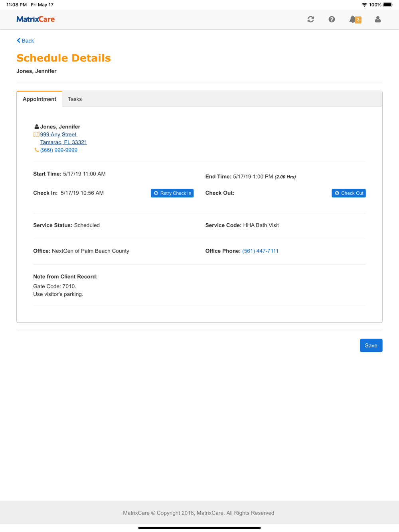Open the 999 Any Street address link

click(59, 134)
